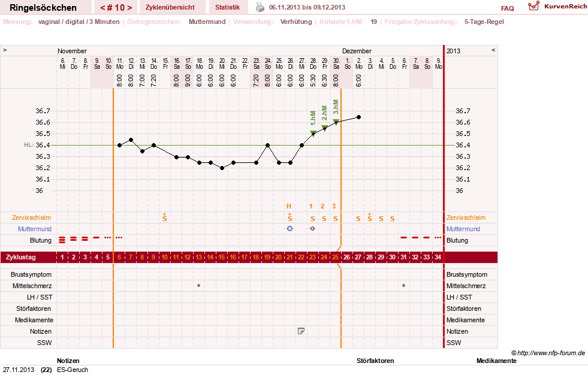Click the left Muttermund row label
Image resolution: width=588 pixels, height=384 pixels.
click(35, 229)
